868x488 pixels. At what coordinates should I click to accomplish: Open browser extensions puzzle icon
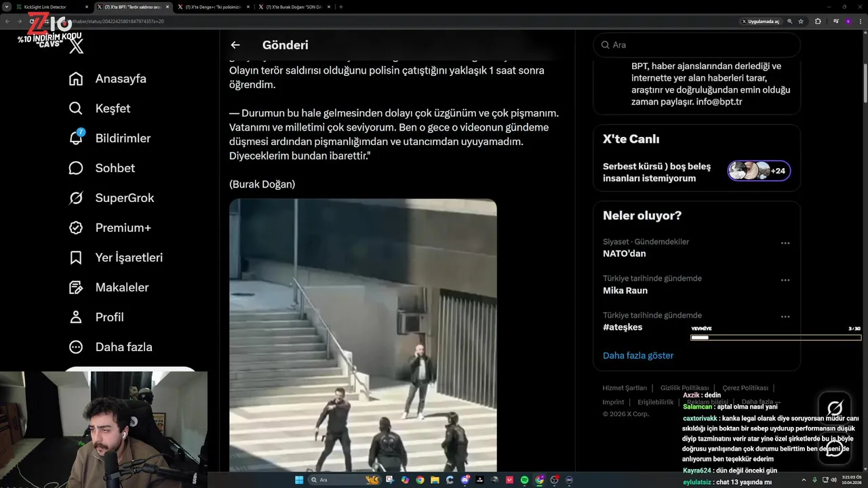point(818,21)
